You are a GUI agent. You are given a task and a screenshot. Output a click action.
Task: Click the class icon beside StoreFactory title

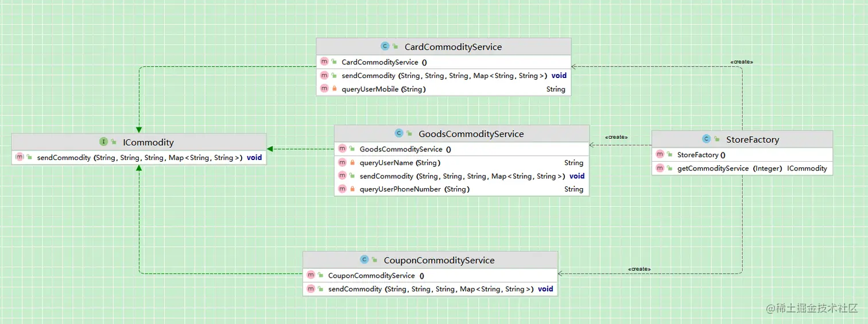(707, 139)
